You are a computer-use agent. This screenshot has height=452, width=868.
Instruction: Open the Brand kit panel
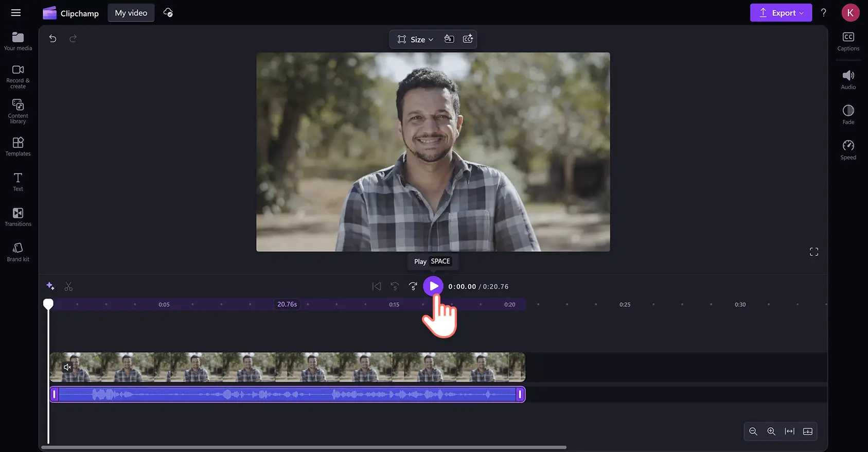[x=18, y=252]
